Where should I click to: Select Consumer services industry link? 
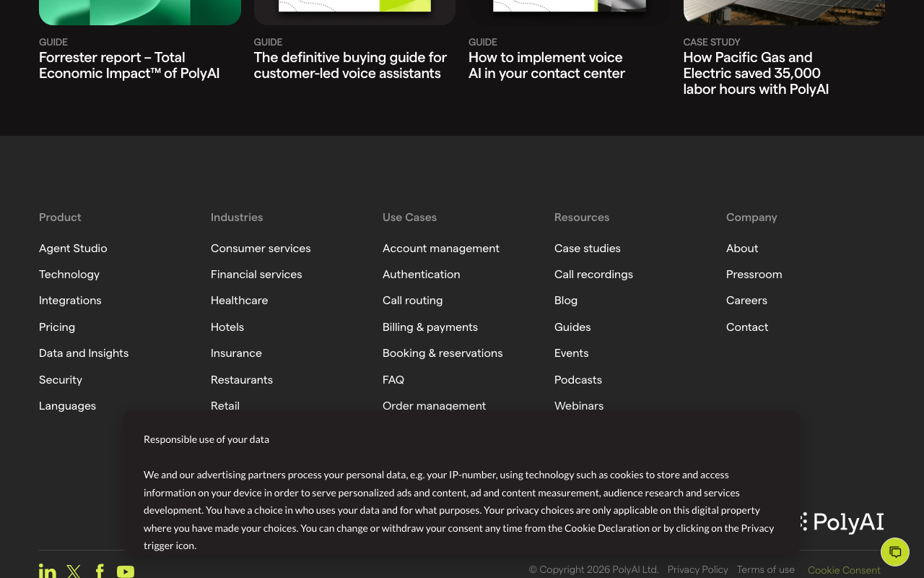click(261, 249)
